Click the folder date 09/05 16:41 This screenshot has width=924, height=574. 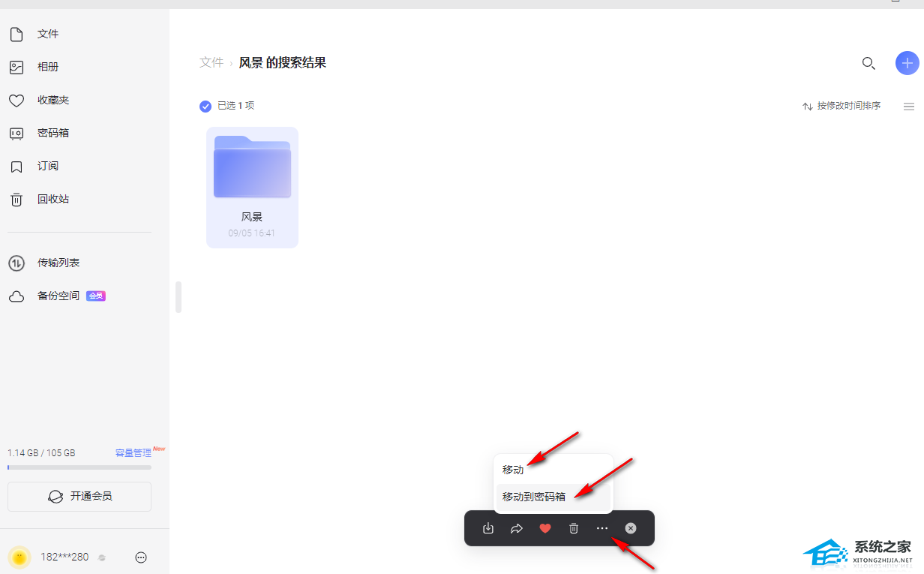tap(252, 233)
